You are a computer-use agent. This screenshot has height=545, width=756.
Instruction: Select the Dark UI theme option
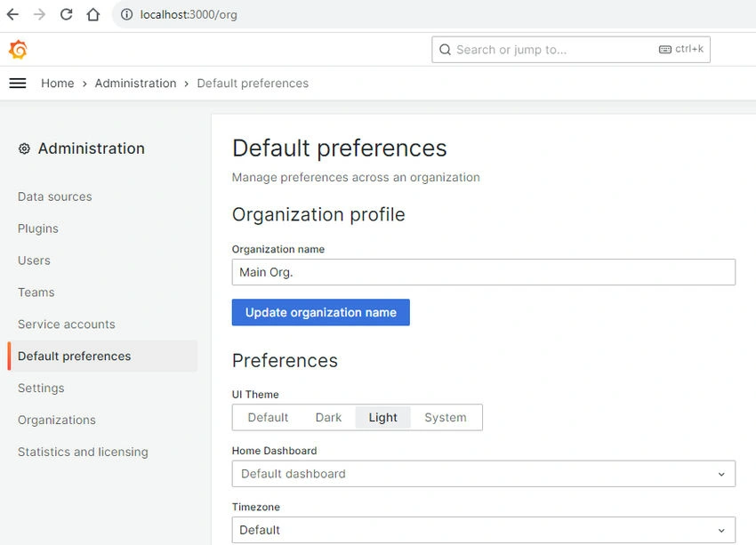328,417
